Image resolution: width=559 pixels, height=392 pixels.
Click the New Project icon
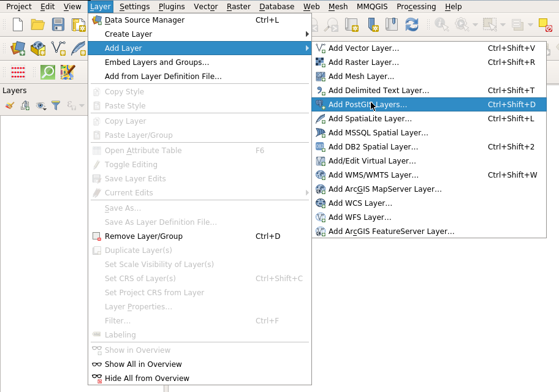pos(18,24)
